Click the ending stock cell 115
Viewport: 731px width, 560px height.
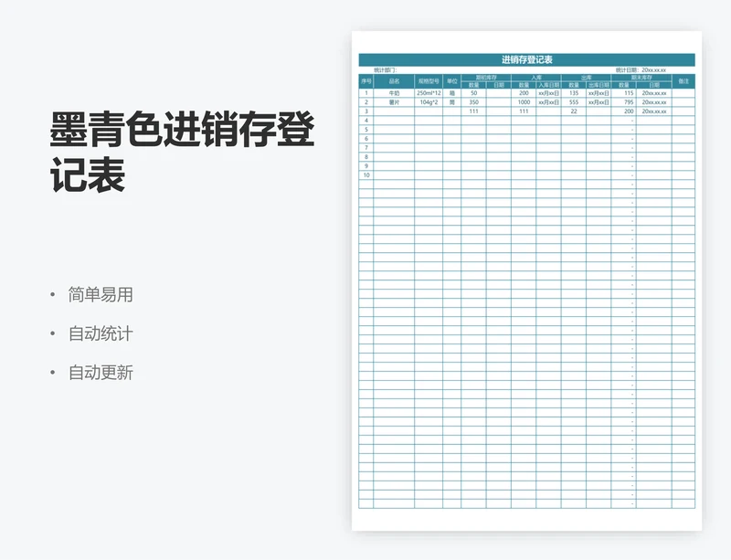[x=624, y=93]
